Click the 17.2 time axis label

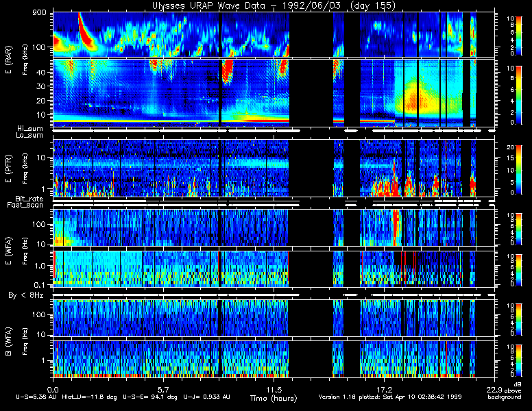pos(385,390)
